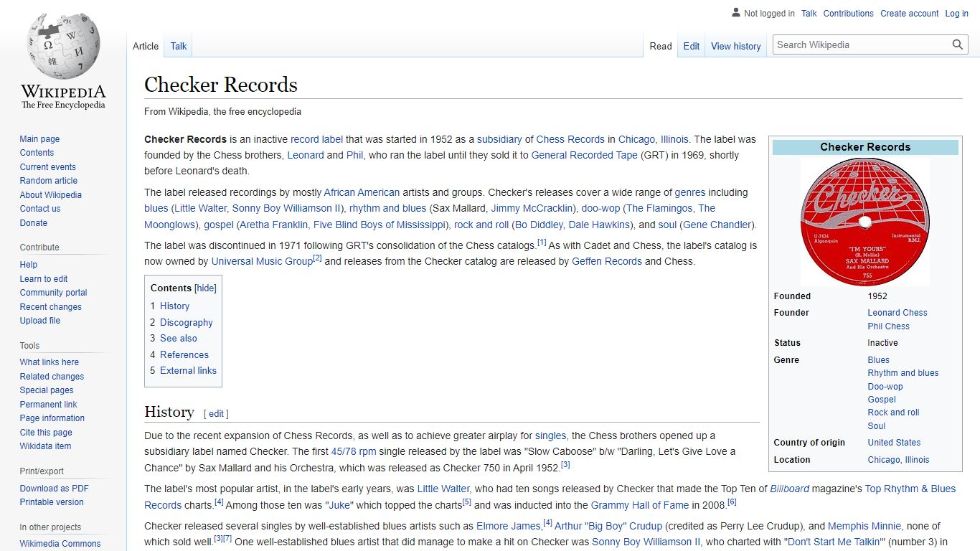
Task: Open the Aretha Franklin link
Action: [274, 225]
